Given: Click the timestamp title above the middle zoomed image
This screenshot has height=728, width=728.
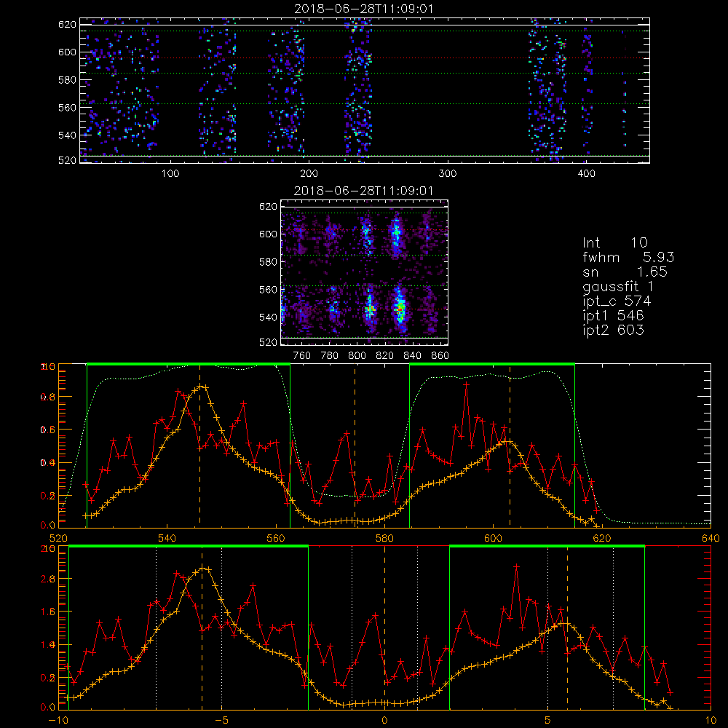Looking at the screenshot, I should (x=363, y=191).
